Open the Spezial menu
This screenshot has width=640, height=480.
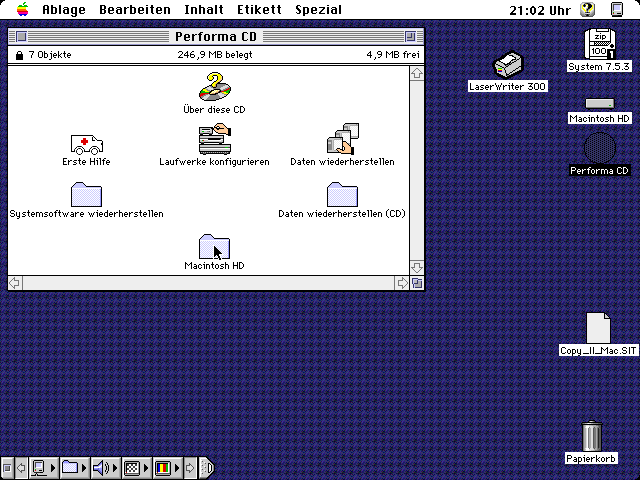(x=318, y=10)
